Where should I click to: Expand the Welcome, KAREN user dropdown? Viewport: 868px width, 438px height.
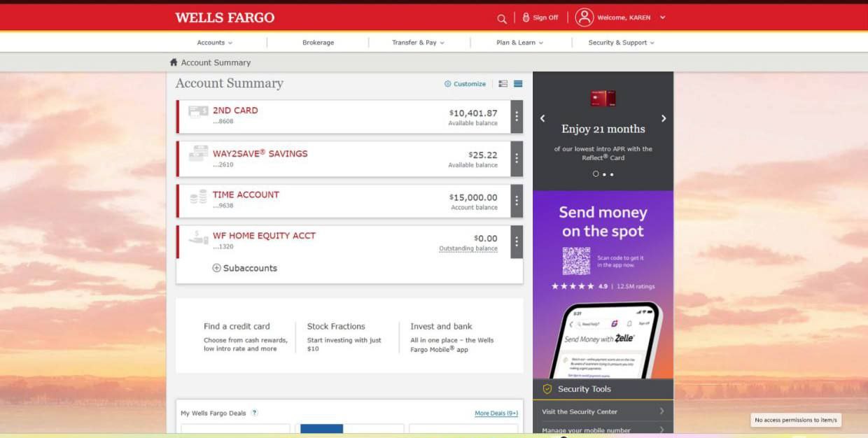pyautogui.click(x=662, y=17)
